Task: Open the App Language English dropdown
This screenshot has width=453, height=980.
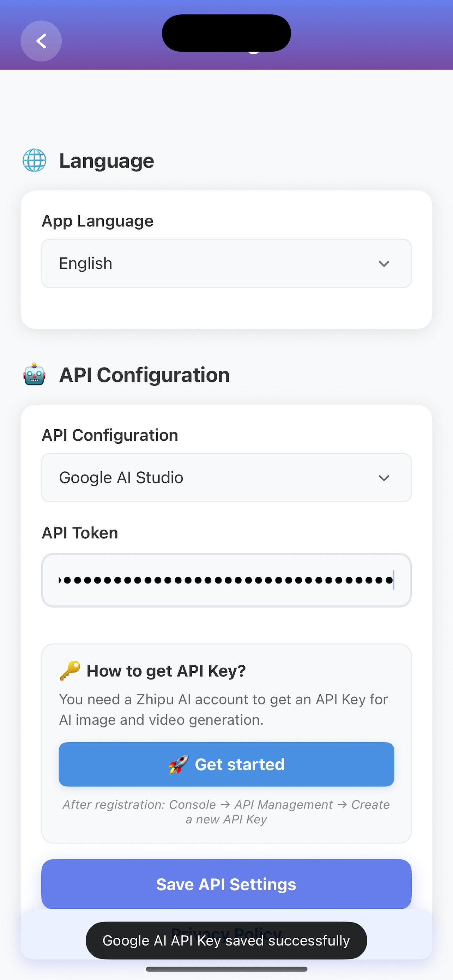Action: coord(226,263)
